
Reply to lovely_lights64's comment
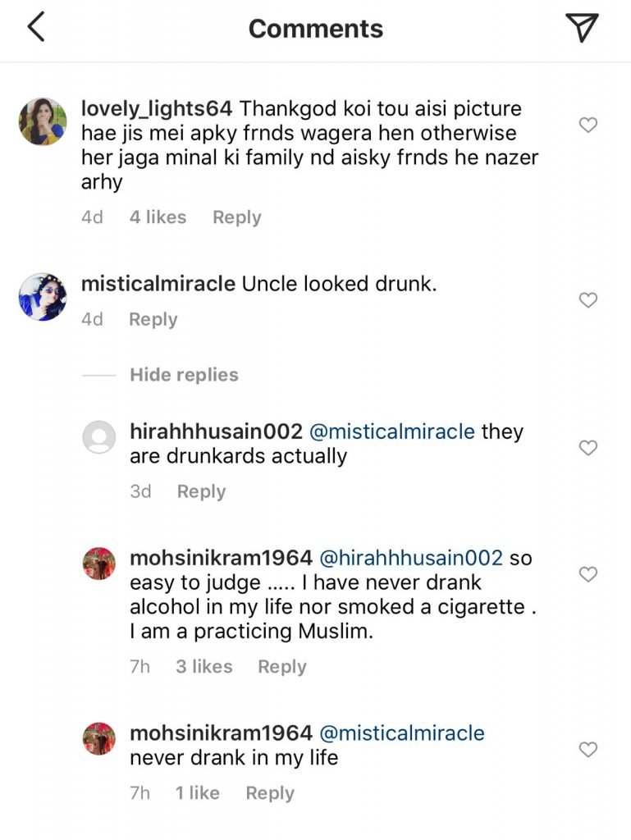236,217
